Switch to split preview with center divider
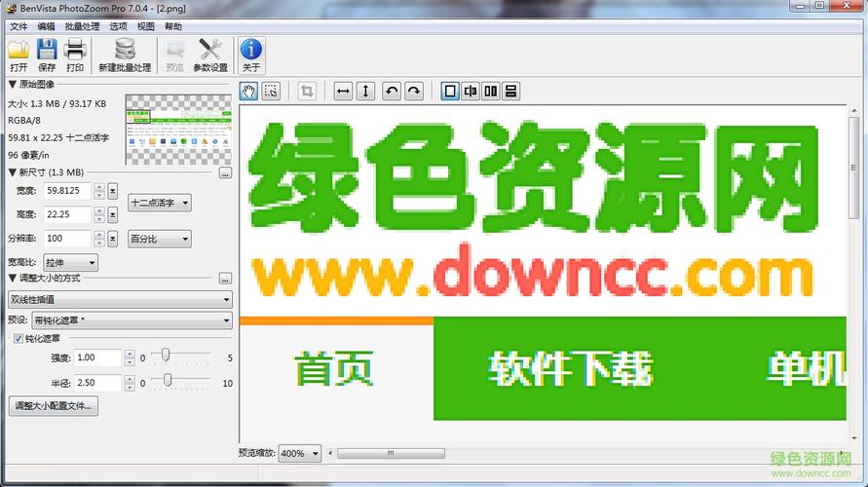Image resolution: width=868 pixels, height=487 pixels. (x=471, y=91)
